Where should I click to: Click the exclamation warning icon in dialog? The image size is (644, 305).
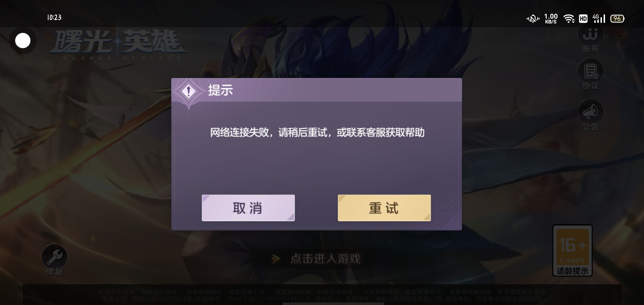pyautogui.click(x=189, y=91)
